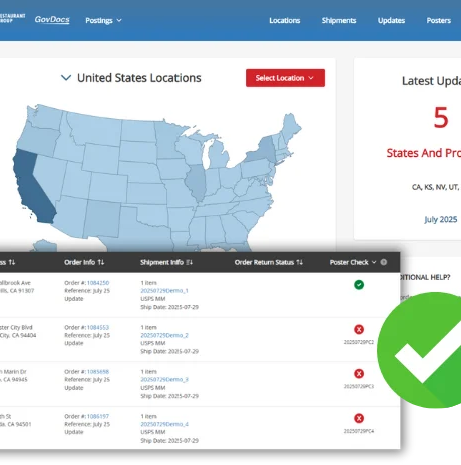The height and width of the screenshot is (465, 461).
Task: Click the red number 5 in Latest Updates
Action: point(441,117)
